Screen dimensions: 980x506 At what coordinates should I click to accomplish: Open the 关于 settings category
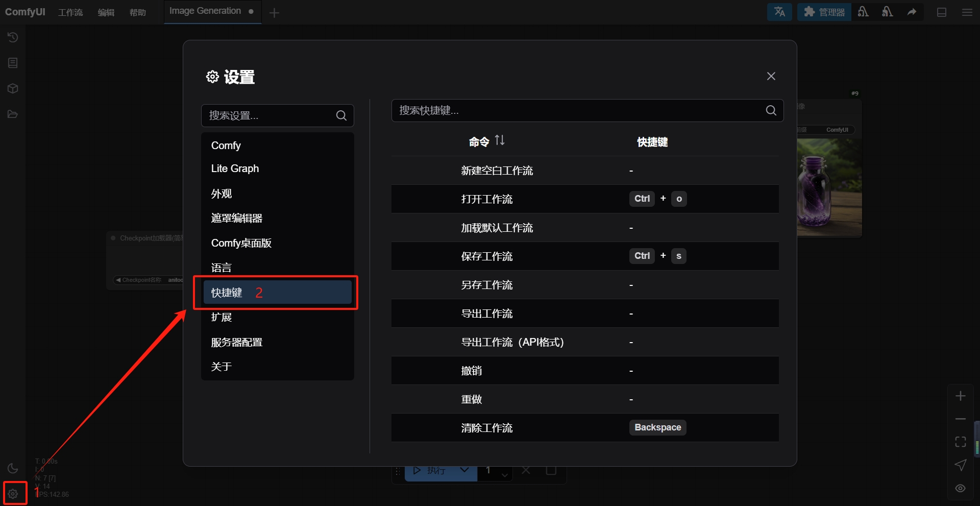click(x=278, y=367)
